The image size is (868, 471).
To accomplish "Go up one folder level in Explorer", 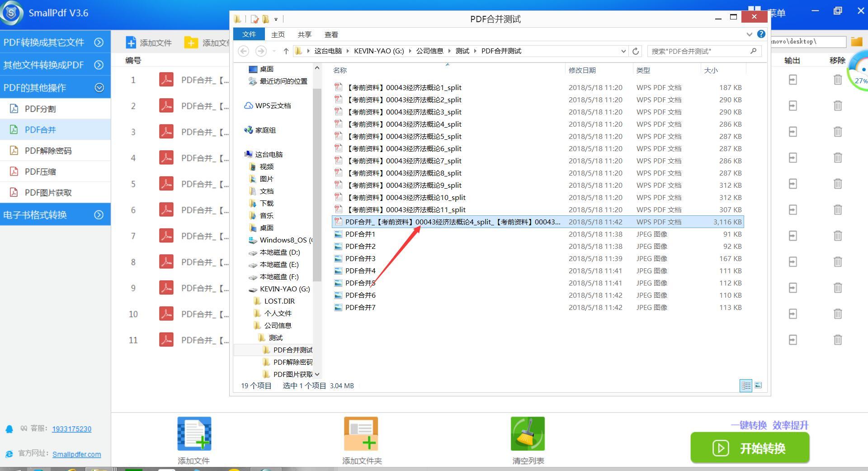I will pos(286,51).
